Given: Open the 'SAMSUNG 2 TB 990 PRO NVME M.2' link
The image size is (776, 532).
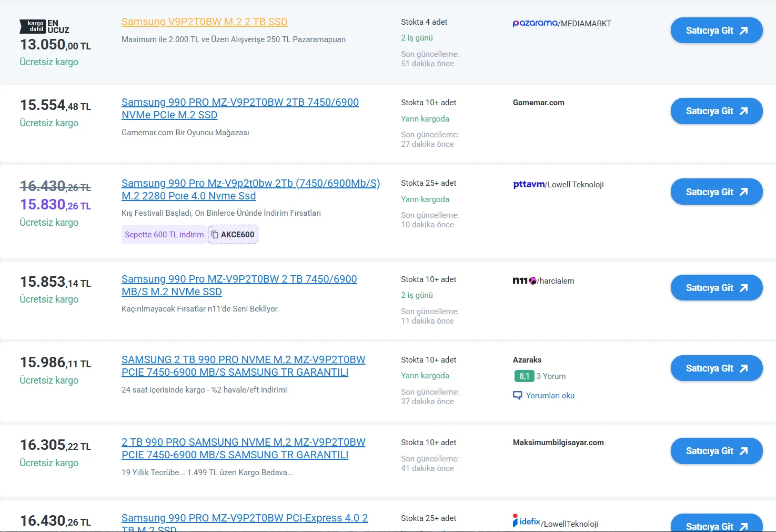Looking at the screenshot, I should click(244, 366).
